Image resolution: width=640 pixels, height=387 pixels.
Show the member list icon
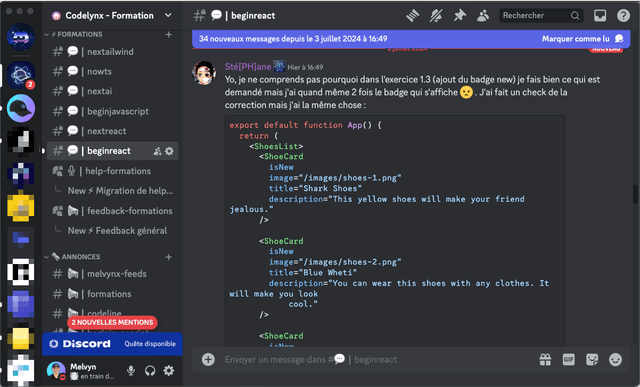click(483, 16)
